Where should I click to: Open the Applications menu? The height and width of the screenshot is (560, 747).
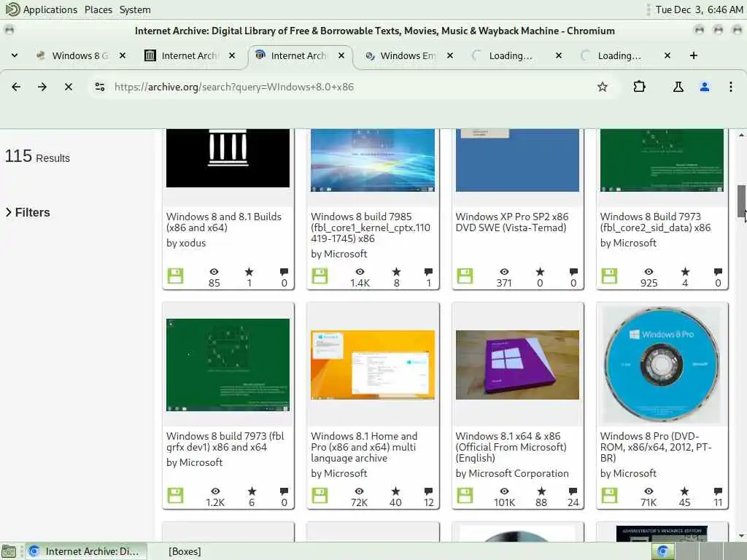tap(50, 9)
